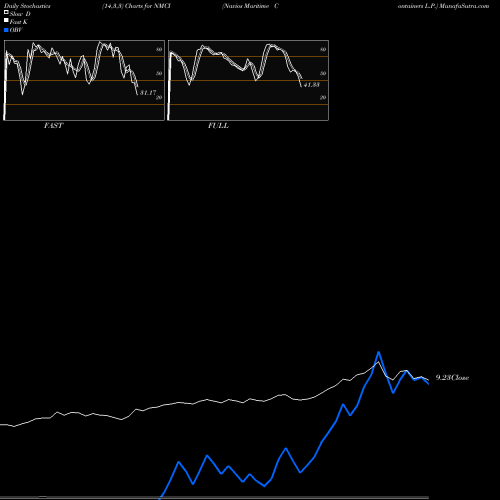Click the 'Slow D' legend text
Image resolution: width=500 pixels, height=500 pixels.
pyautogui.click(x=20, y=14)
